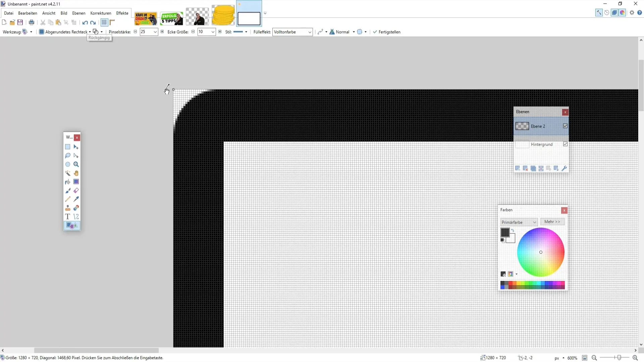Click the Mehr >> button in Farben

tap(552, 222)
